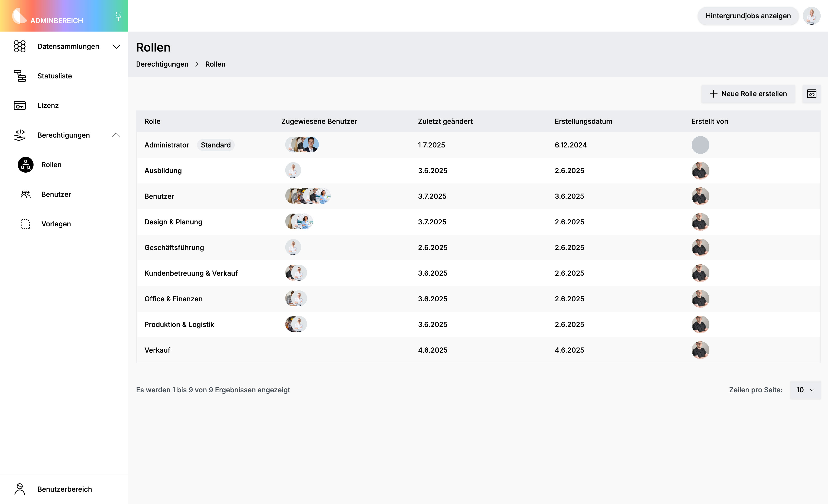The image size is (828, 504).
Task: Click the Benutzerbereich person icon
Action: pyautogui.click(x=19, y=489)
